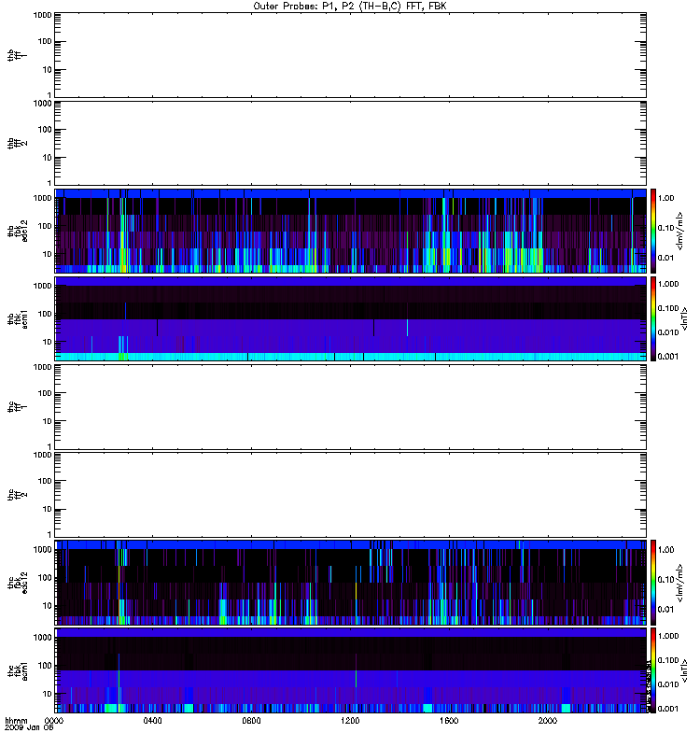The height and width of the screenshot is (747, 700).
Task: Click the "thc fbk scm1" panel axis label
Action: tap(17, 670)
